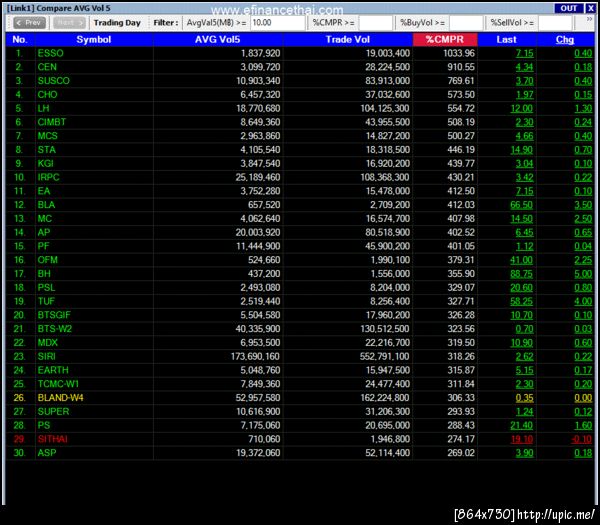The image size is (600, 525).
Task: Click PS last price 21.40
Action: (x=522, y=425)
